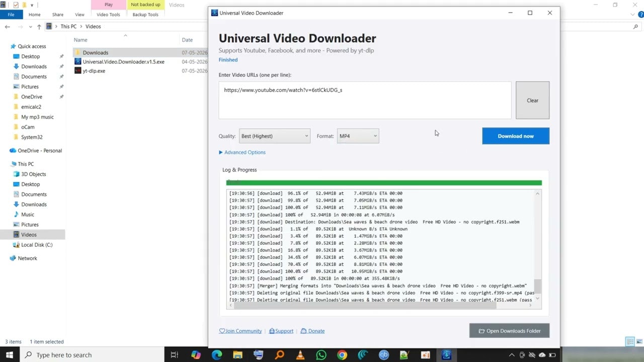Open Microsoft Edge from the taskbar

click(217, 355)
